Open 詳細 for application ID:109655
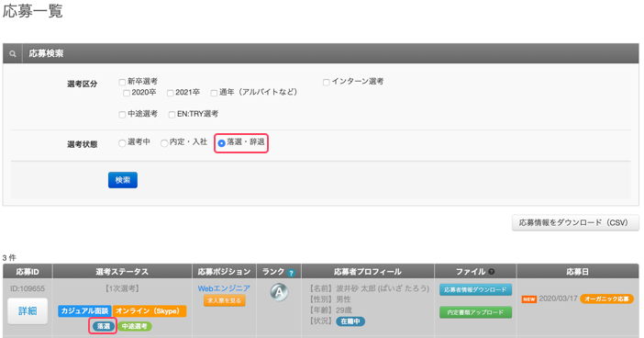Viewport: 644px width, 338px height. coord(28,311)
